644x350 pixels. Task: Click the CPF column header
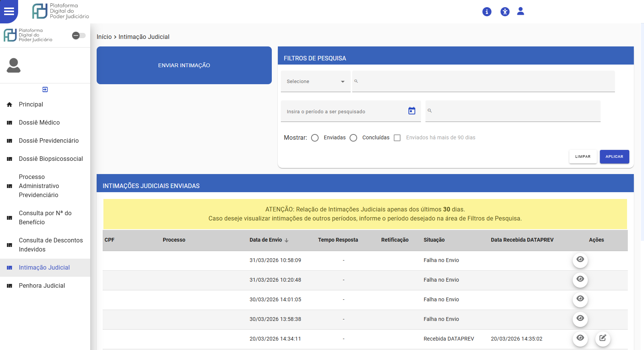pos(109,240)
